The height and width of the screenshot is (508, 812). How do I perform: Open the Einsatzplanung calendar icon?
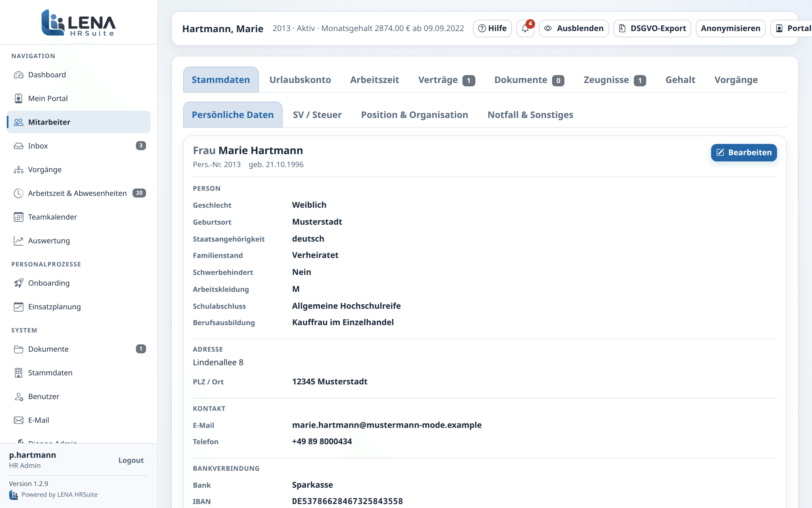pos(18,307)
